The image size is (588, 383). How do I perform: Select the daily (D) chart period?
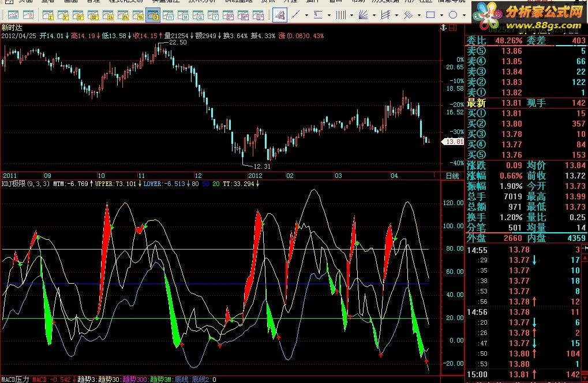pos(153,15)
